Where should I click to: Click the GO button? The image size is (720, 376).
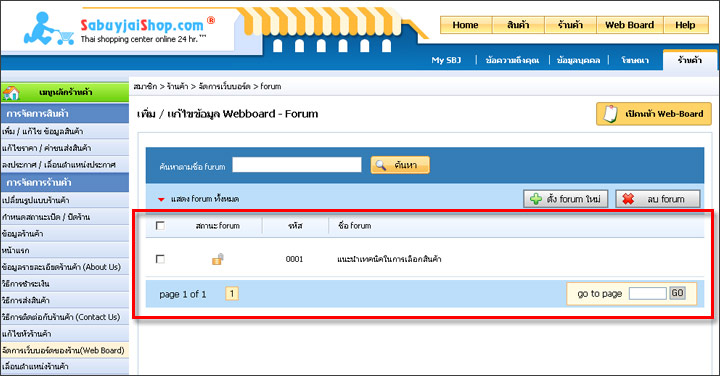[677, 293]
